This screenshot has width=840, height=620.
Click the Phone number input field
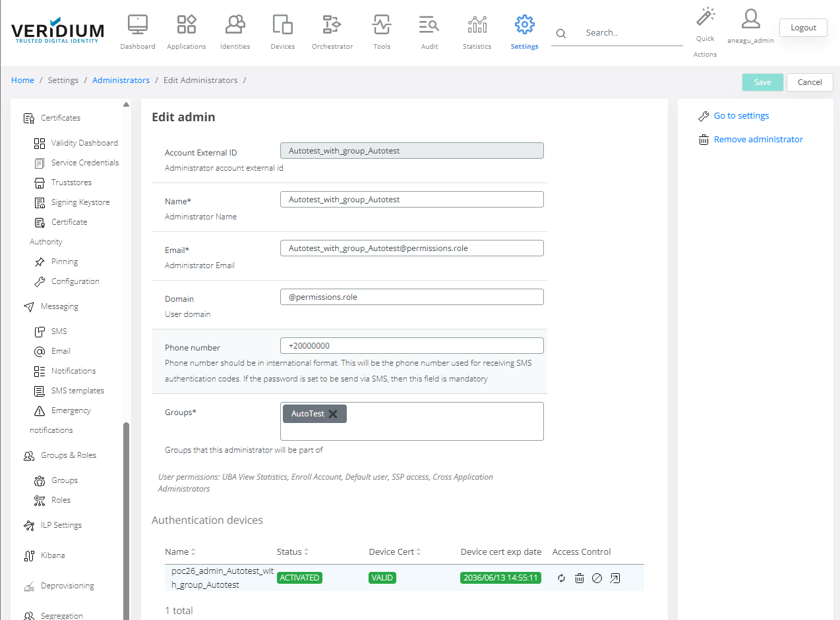tap(412, 346)
